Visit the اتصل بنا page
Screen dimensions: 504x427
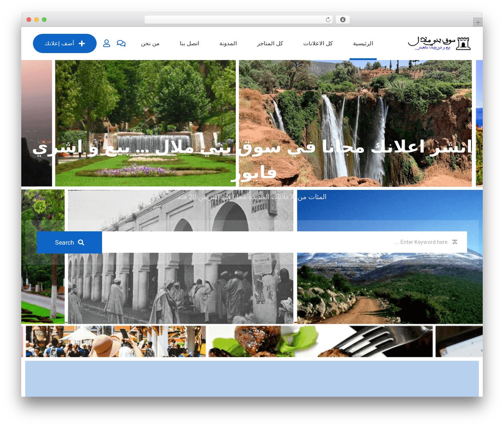coord(189,43)
